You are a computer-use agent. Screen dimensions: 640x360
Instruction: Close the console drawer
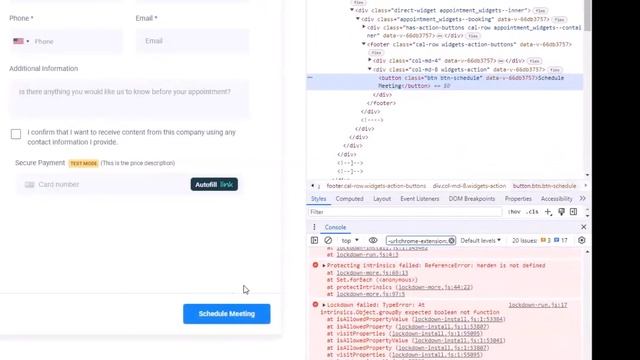[584, 227]
